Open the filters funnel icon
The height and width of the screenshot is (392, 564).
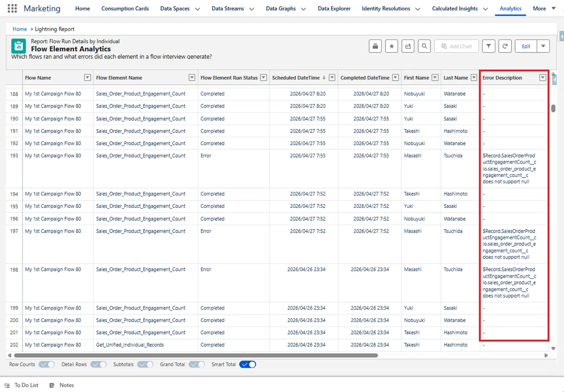(489, 46)
